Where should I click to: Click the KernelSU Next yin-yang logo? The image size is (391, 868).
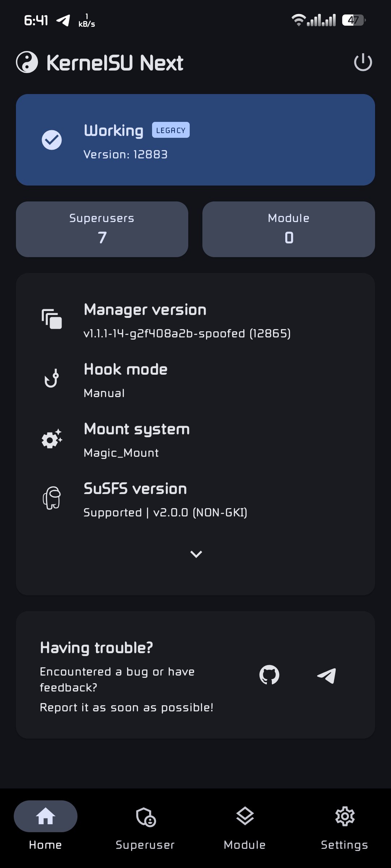(x=27, y=62)
